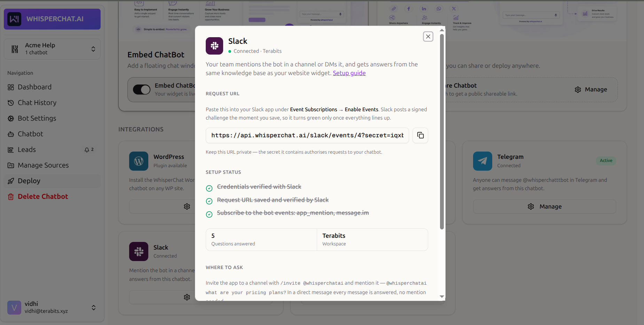The height and width of the screenshot is (325, 644).
Task: Click the request URL field
Action: click(x=307, y=135)
